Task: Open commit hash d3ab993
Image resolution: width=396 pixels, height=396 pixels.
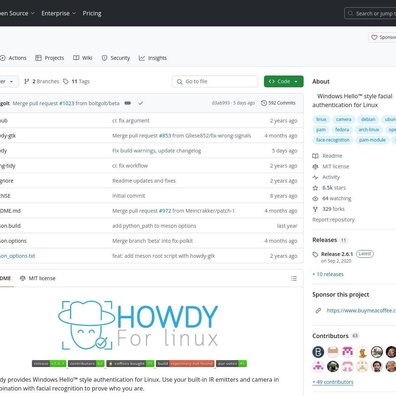Action: 221,103
